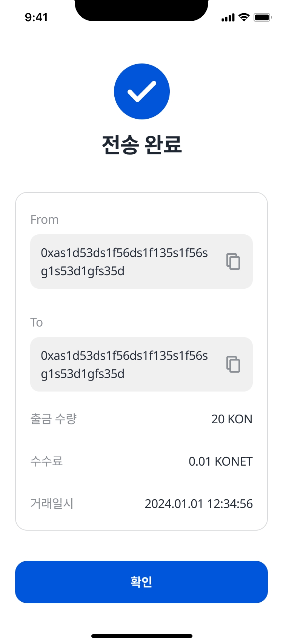
Task: Tap the home indicator bar
Action: (x=142, y=636)
